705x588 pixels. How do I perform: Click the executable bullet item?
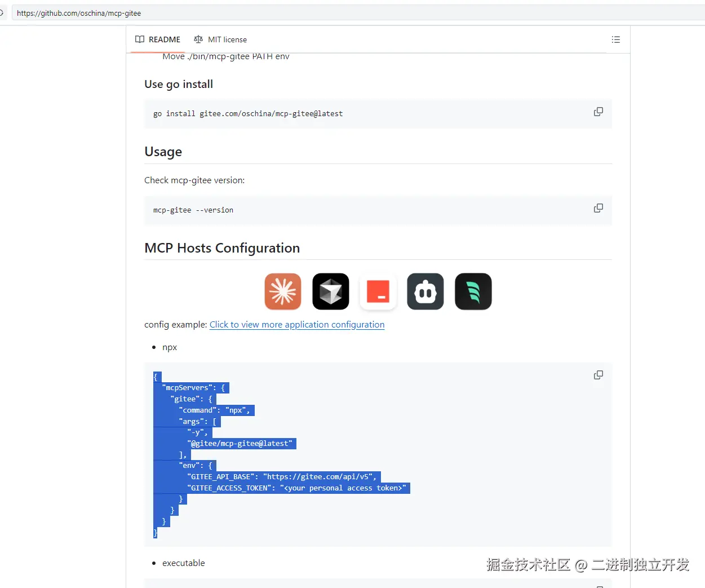pos(184,563)
